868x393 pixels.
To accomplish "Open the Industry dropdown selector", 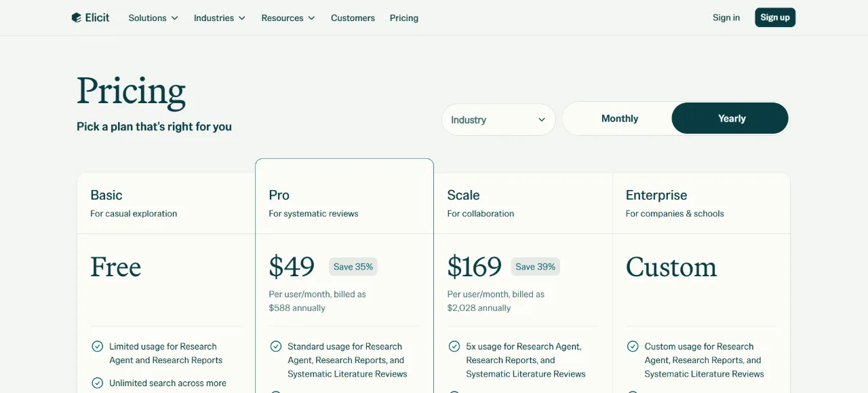I will click(498, 119).
